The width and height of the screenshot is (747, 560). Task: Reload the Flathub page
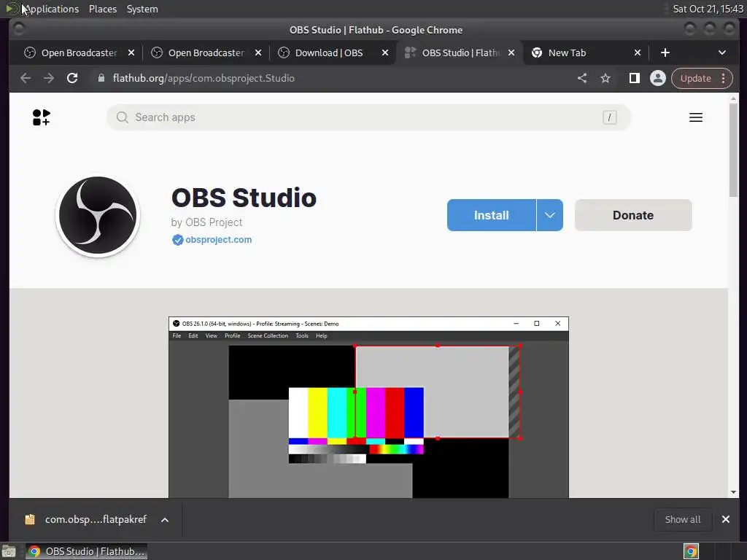(x=72, y=78)
